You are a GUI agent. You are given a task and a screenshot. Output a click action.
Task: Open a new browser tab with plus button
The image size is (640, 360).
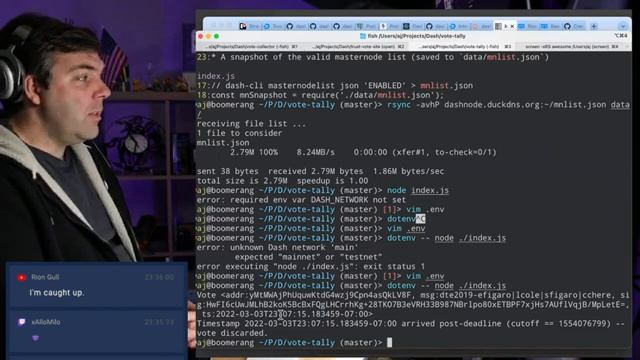point(594,26)
